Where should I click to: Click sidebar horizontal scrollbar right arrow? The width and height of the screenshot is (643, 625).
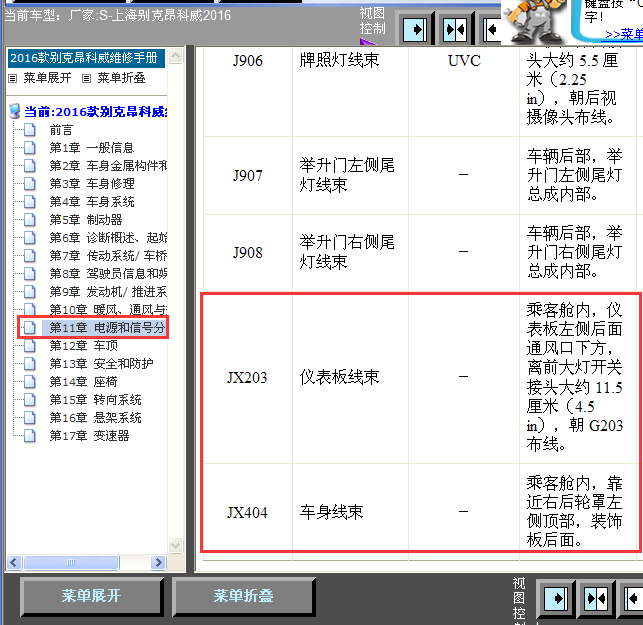[158, 562]
